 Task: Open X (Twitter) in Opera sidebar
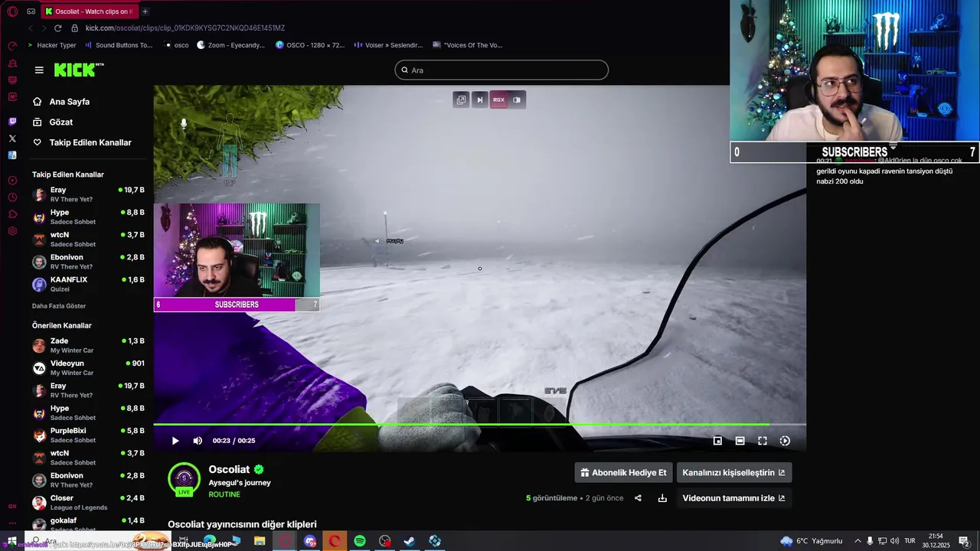point(12,139)
